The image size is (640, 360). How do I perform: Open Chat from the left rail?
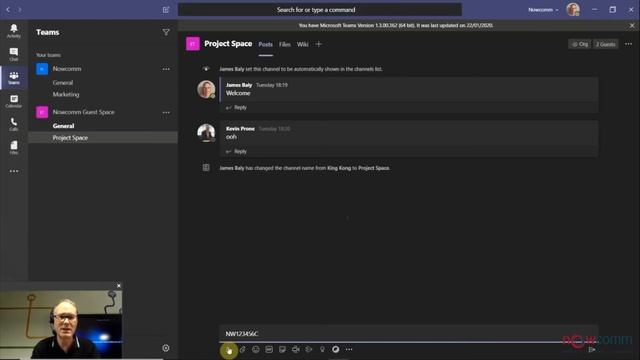[13, 54]
